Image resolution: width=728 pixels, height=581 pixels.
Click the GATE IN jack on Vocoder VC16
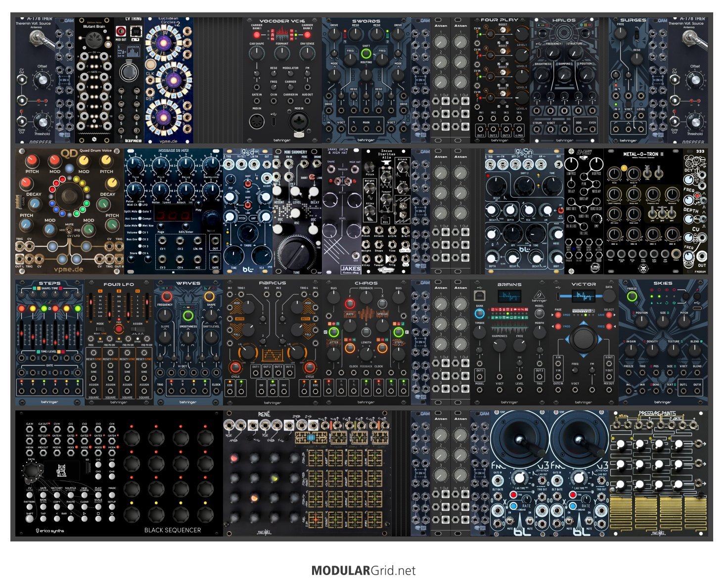[x=257, y=101]
